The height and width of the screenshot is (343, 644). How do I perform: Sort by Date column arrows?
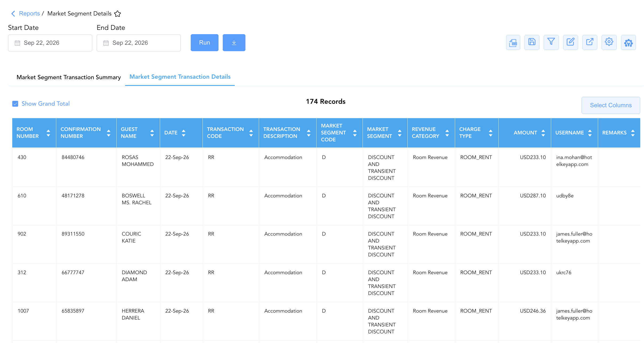184,133
